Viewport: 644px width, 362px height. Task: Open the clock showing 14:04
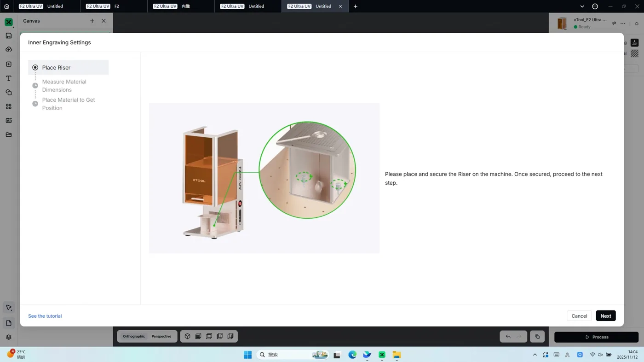point(627,355)
